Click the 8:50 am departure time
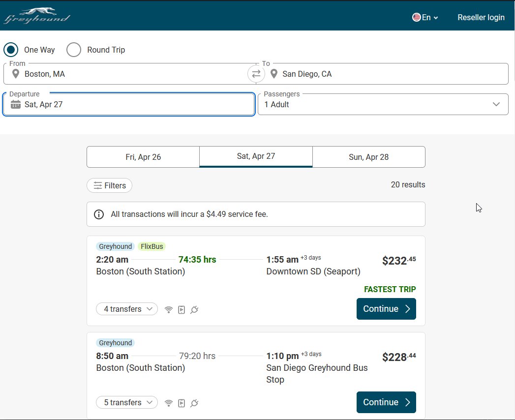Screen dimensions: 515x420 tap(112, 356)
